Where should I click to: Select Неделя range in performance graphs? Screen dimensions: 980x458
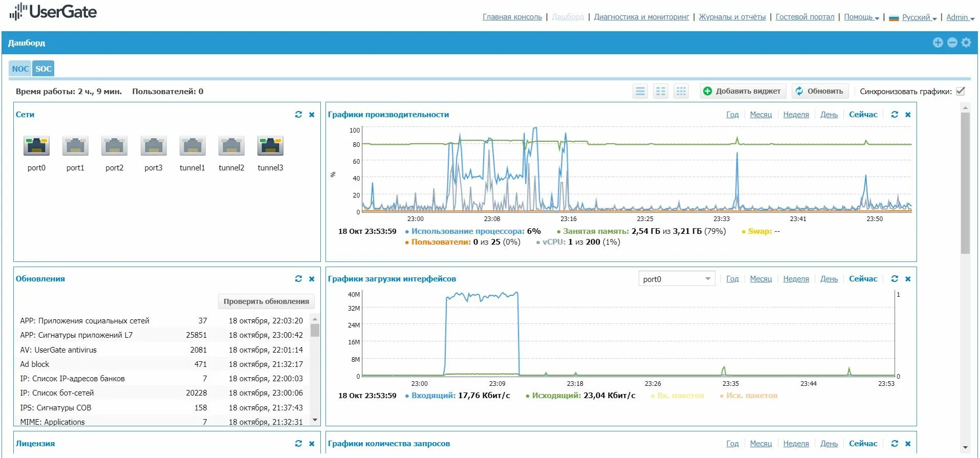coord(796,115)
